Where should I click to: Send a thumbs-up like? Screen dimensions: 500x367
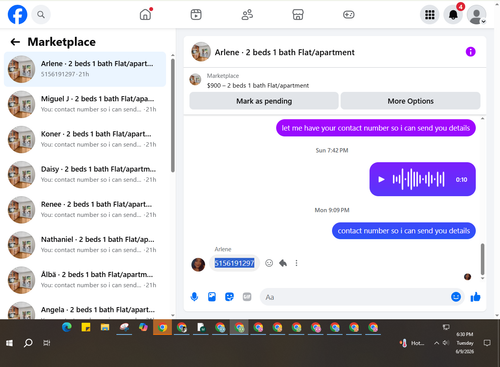point(475,297)
